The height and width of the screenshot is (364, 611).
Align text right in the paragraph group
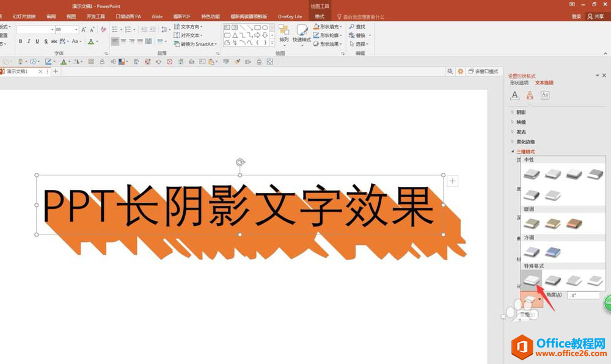pyautogui.click(x=132, y=42)
